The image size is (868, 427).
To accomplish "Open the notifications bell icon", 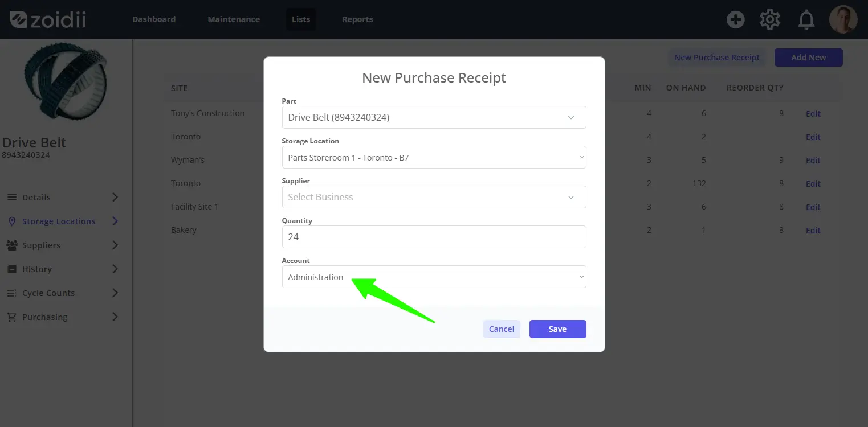I will tap(806, 20).
